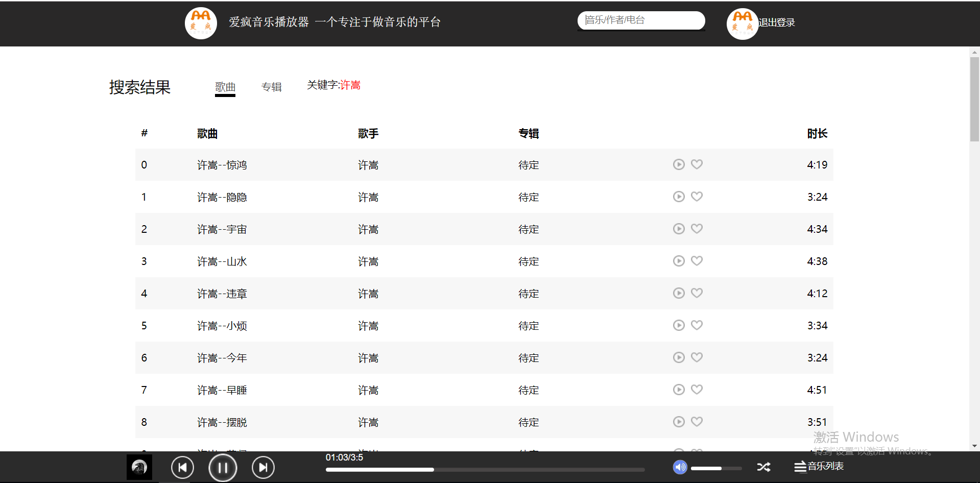Favorite the song 许嵩--惊鸿 with heart icon
This screenshot has height=483, width=980.
[697, 164]
